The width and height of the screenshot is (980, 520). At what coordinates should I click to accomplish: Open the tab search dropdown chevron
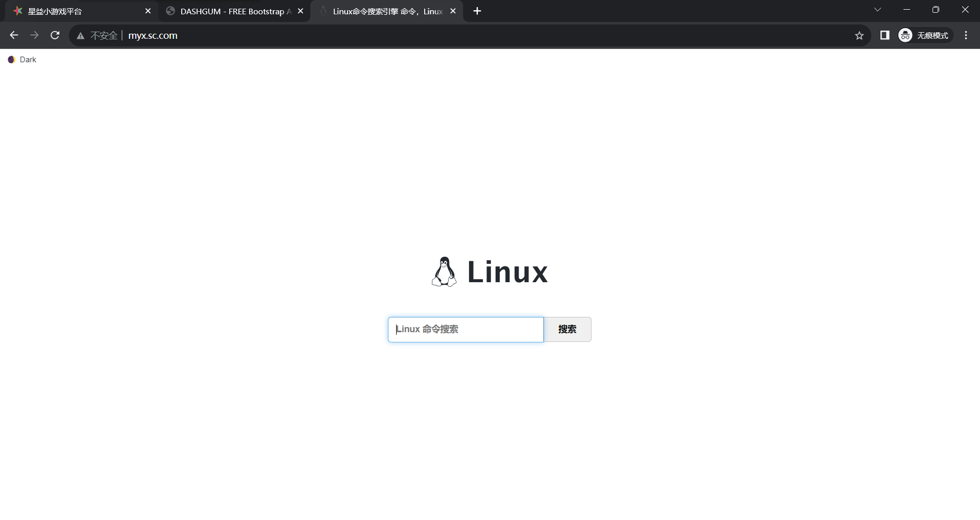[877, 10]
